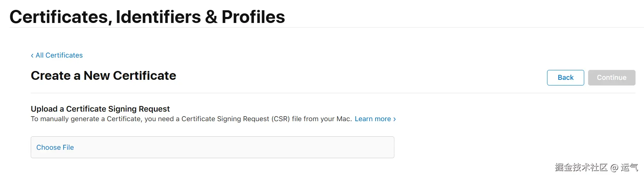Click the All Certificates back link
The image size is (644, 178).
59,55
